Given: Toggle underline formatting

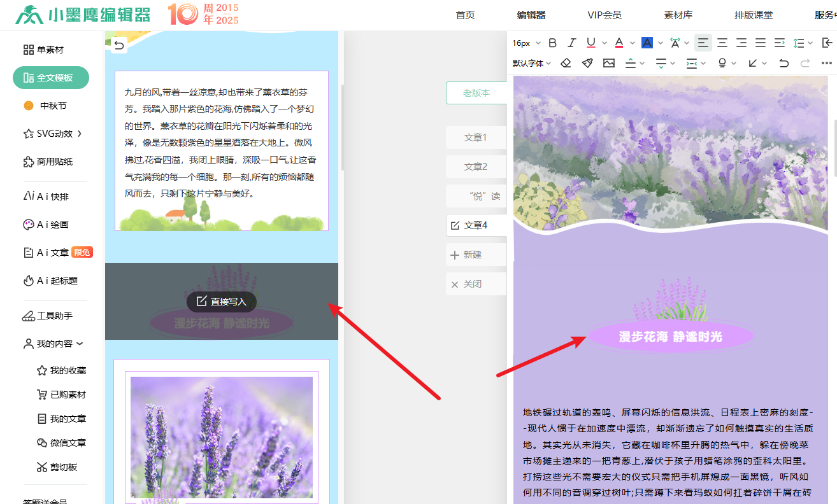Looking at the screenshot, I should point(590,43).
